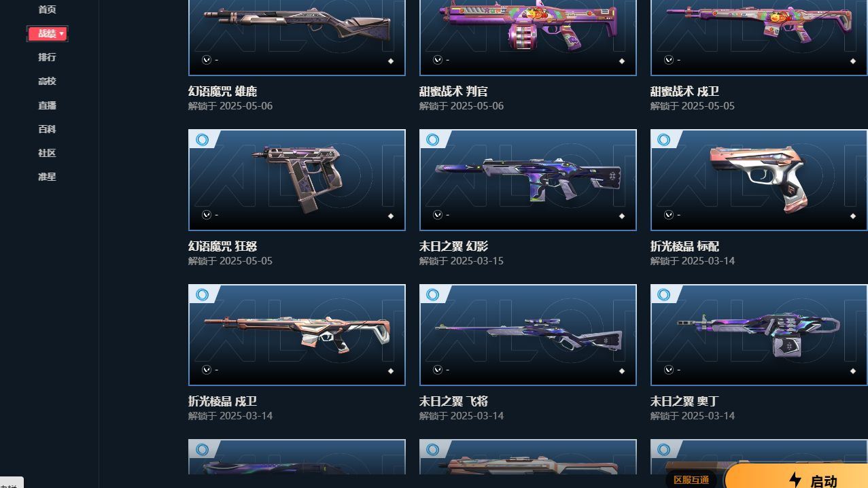Open the 首页 sidebar menu item
Image resolution: width=868 pixels, height=488 pixels.
(47, 10)
